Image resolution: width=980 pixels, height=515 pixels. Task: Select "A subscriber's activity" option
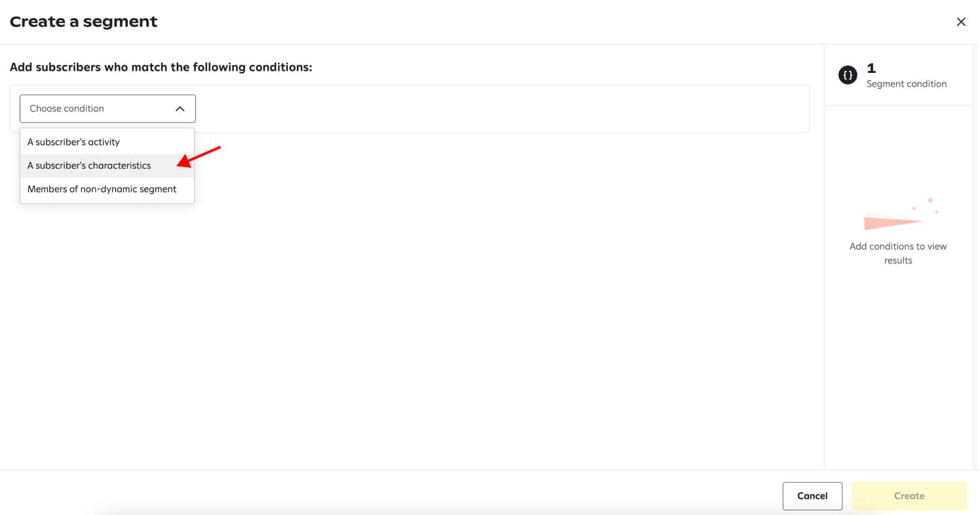pos(73,142)
